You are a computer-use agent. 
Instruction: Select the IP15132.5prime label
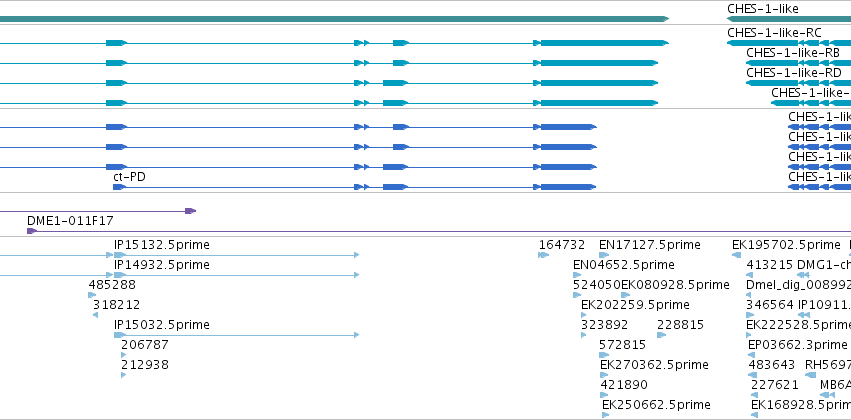[162, 245]
